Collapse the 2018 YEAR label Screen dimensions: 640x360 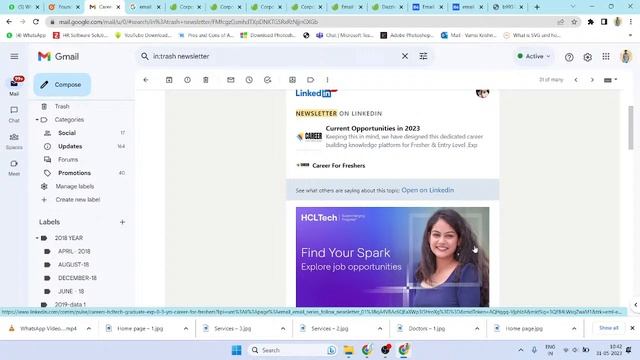pos(37,238)
